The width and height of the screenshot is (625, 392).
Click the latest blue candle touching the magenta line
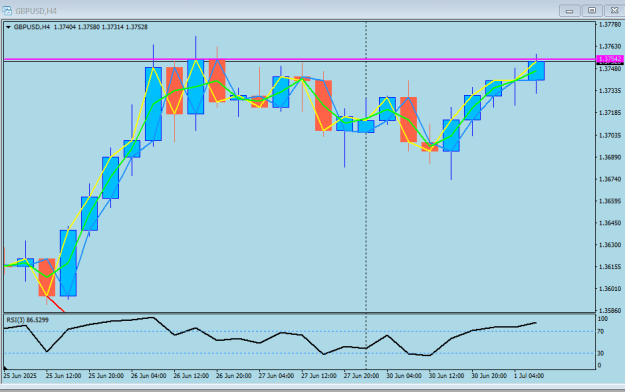point(537,71)
